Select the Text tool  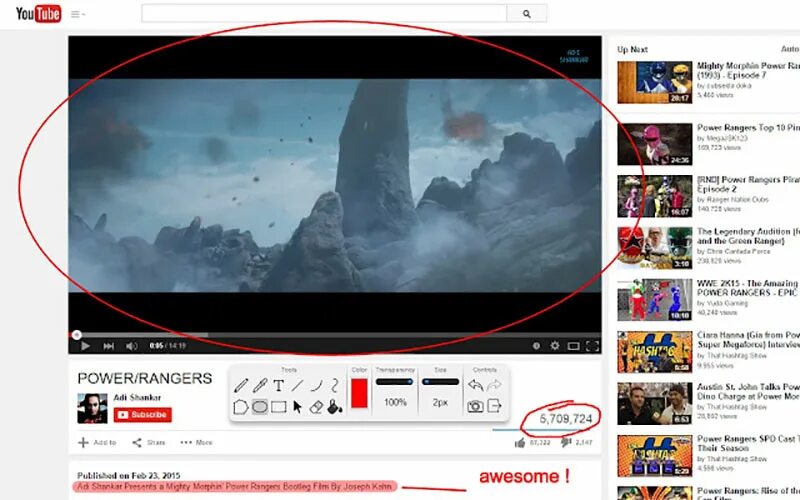coord(279,385)
